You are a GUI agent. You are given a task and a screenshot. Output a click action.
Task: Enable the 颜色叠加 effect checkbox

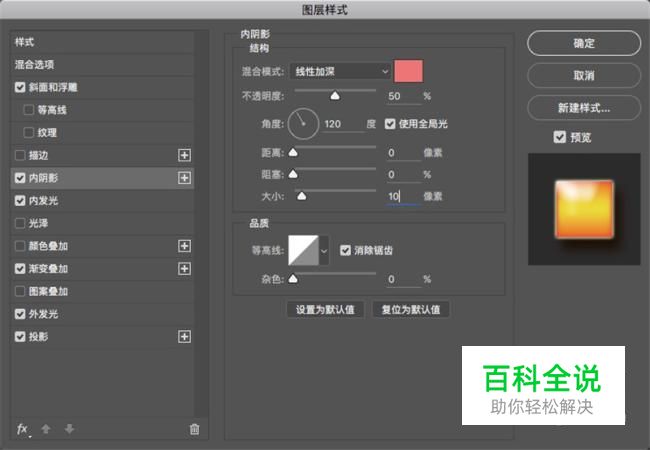20,246
